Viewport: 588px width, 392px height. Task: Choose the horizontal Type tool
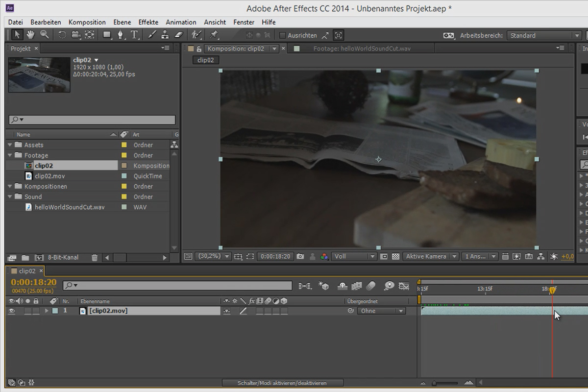pos(134,34)
